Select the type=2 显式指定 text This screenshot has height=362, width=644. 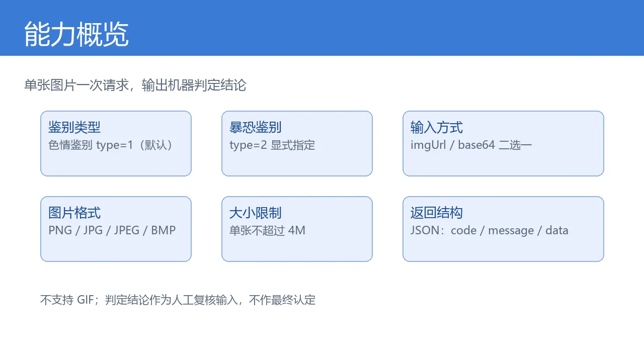pos(272,145)
